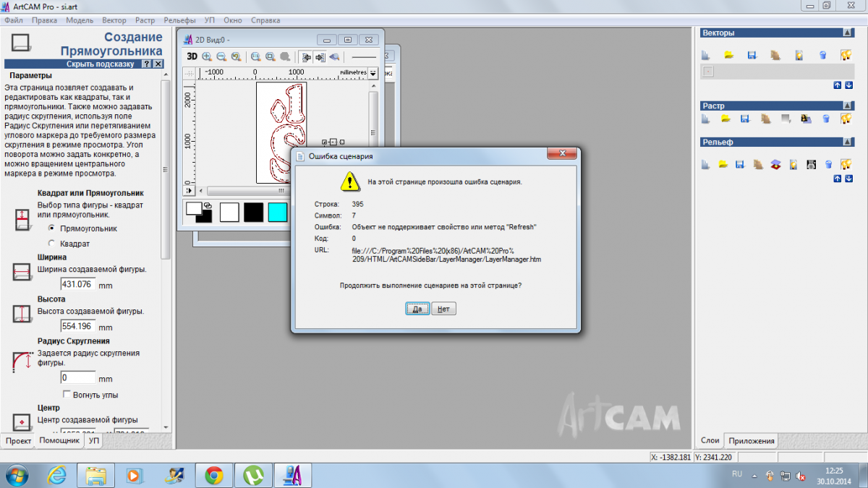Image resolution: width=868 pixels, height=488 pixels.
Task: Launch Internet Explorer from taskbar
Action: click(56, 475)
